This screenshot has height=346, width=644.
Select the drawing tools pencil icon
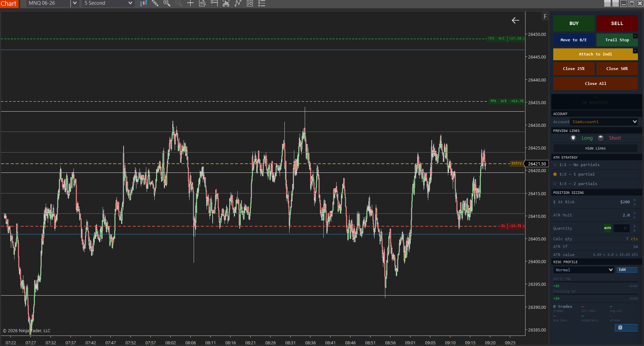point(155,3)
